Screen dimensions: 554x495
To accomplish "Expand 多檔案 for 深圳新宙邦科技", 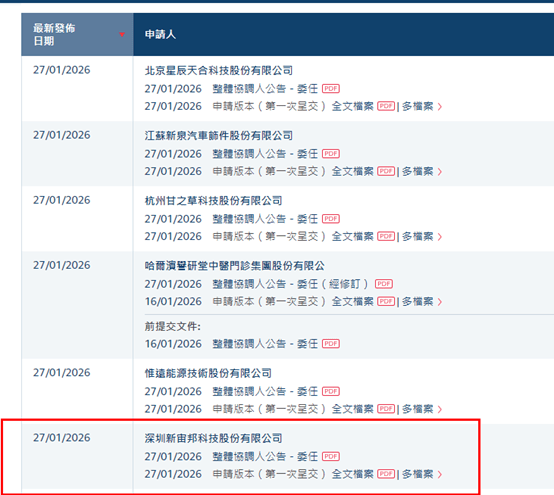I will click(x=422, y=474).
